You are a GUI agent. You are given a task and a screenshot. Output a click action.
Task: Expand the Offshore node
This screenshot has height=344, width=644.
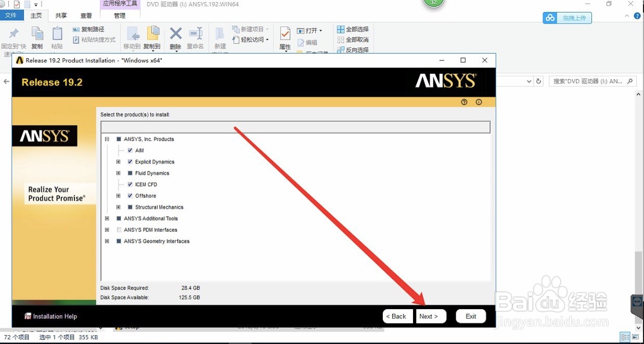coord(119,196)
